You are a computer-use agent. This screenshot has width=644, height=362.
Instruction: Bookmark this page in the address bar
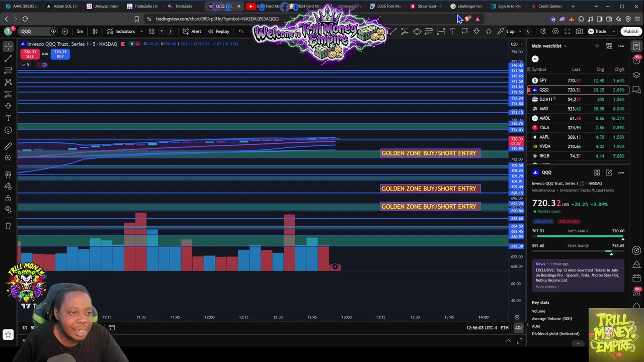point(136,19)
